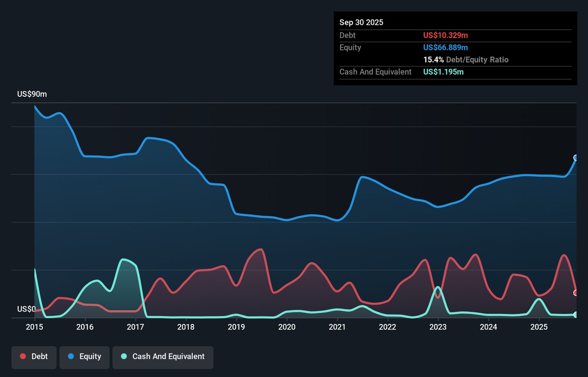This screenshot has height=377, width=588.
Task: Toggle the Equity series legend button
Action: click(x=85, y=357)
